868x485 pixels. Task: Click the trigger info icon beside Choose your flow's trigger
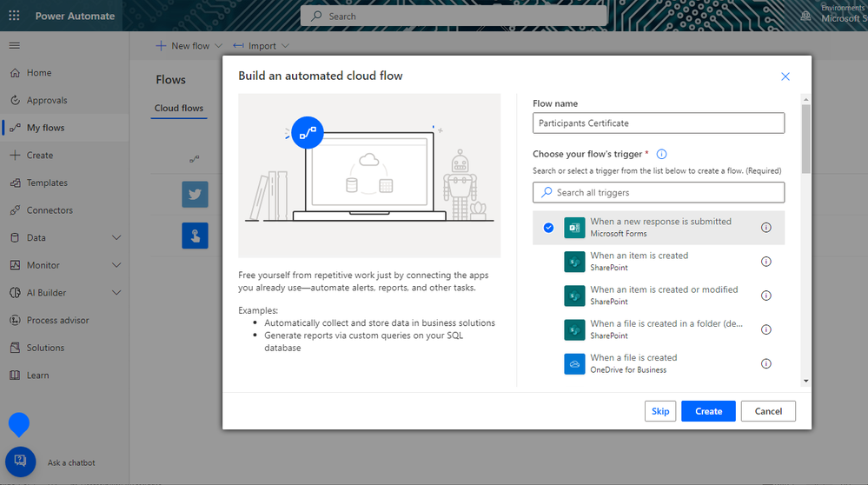pyautogui.click(x=661, y=154)
